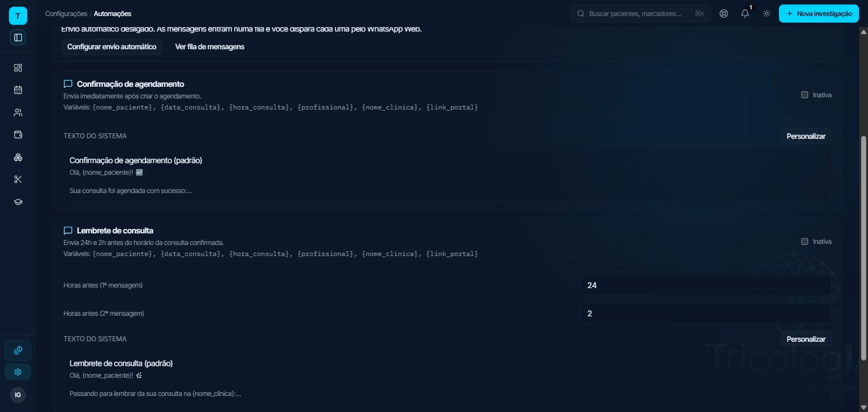Click the Lembrete de consulta heading
The width and height of the screenshot is (868, 412).
pyautogui.click(x=115, y=231)
